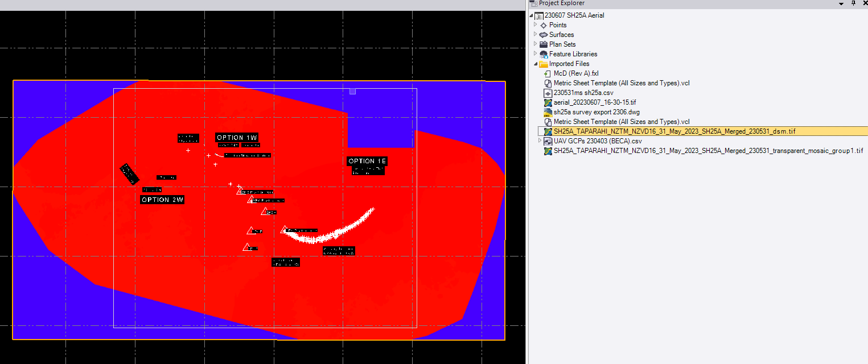This screenshot has width=868, height=364.
Task: Expand the Feature Libraries node
Action: coord(536,54)
